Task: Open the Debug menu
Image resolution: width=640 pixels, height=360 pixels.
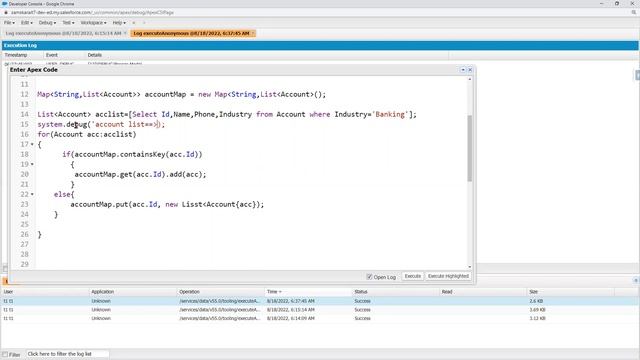Action: tap(47, 23)
